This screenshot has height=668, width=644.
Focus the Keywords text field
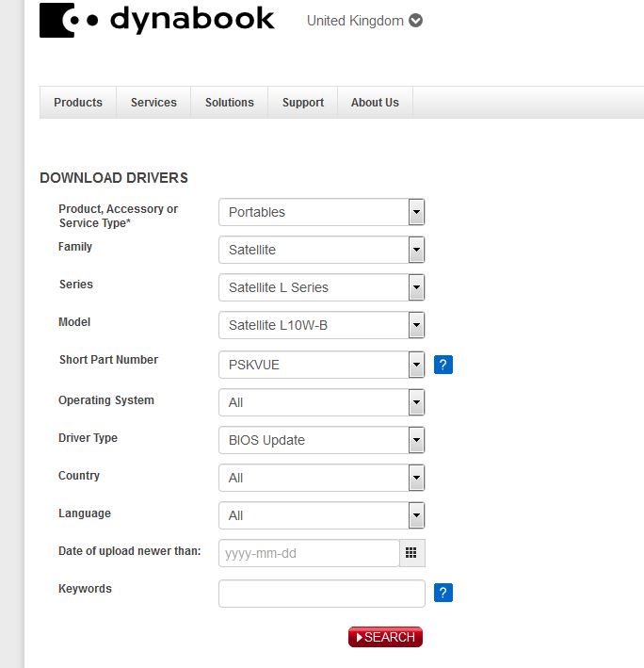tap(322, 594)
